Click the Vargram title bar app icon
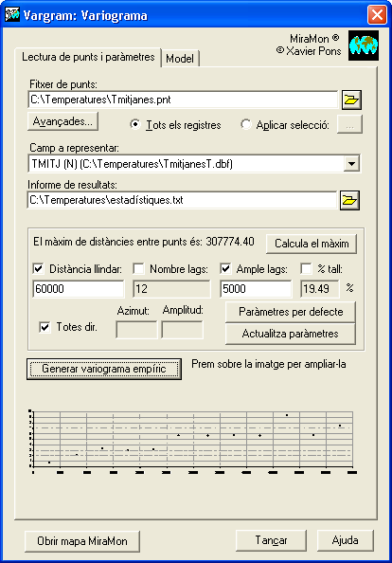This screenshot has width=392, height=563. point(12,15)
